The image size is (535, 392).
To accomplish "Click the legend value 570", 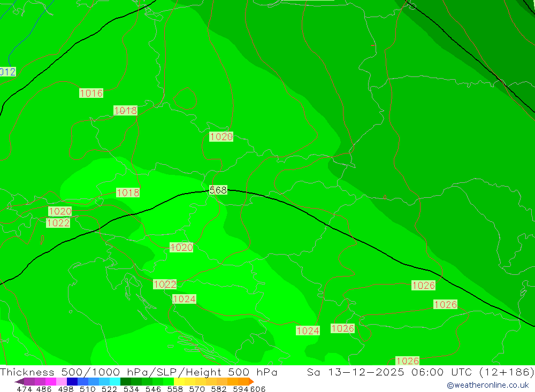I will point(196,389).
